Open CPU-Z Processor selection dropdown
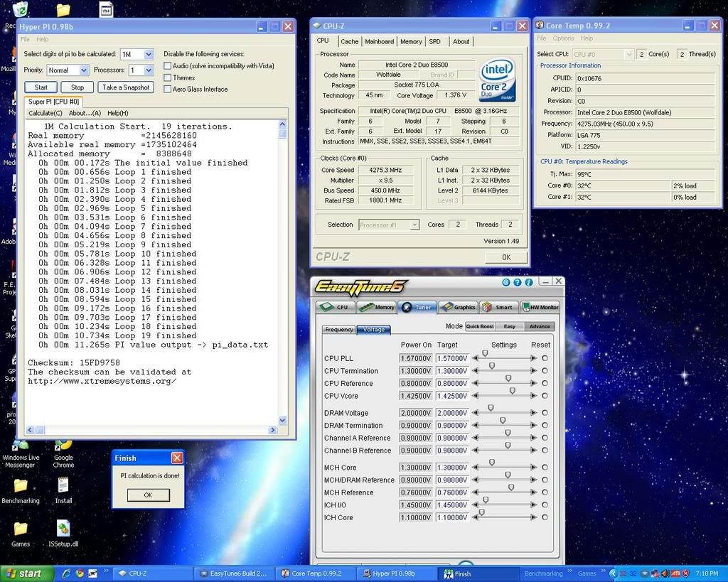Image resolution: width=728 pixels, height=582 pixels. (x=414, y=225)
